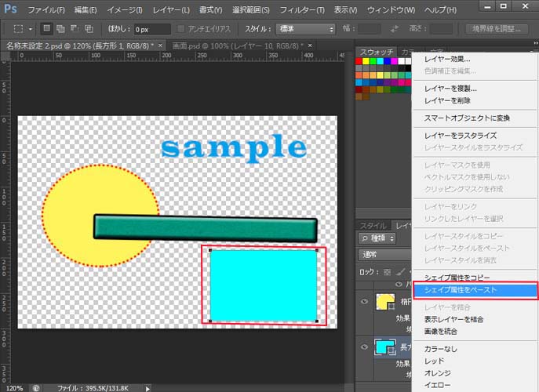Pick the green swatch in the top swatch row

click(373, 61)
